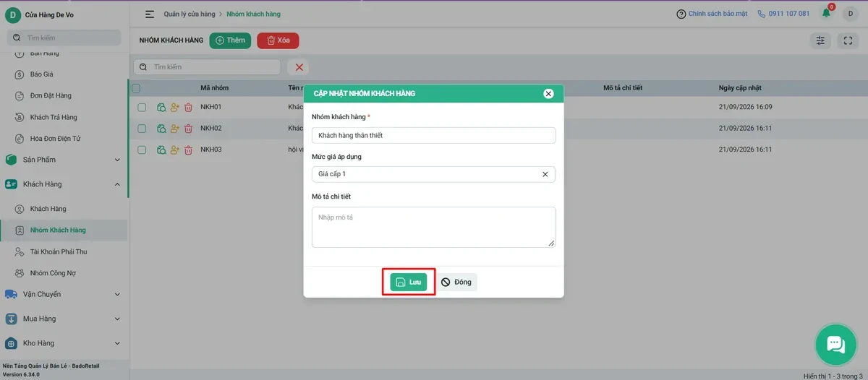Viewport: 868px width, 380px height.
Task: Click the NKH03 group code cell
Action: [210, 150]
